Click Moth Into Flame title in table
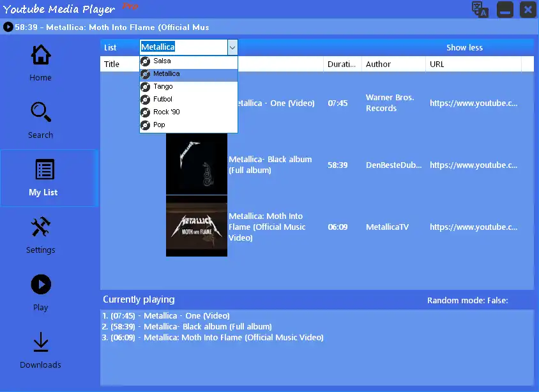539x392 pixels. point(267,227)
